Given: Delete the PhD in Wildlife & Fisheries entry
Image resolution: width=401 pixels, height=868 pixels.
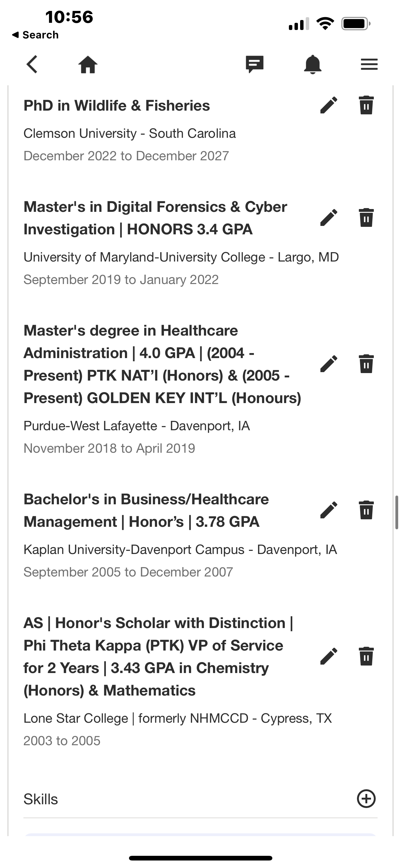Looking at the screenshot, I should 366,105.
